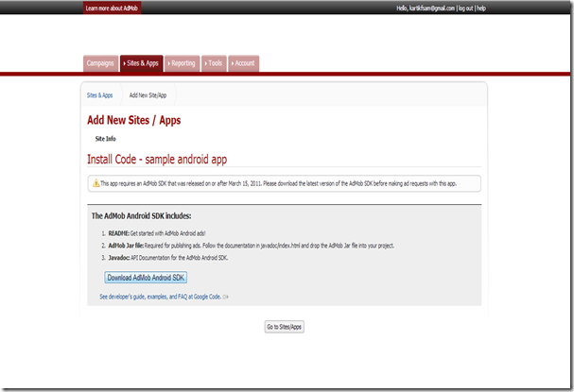Open developer's guide at Google Code link
574x392 pixels.
(161, 297)
